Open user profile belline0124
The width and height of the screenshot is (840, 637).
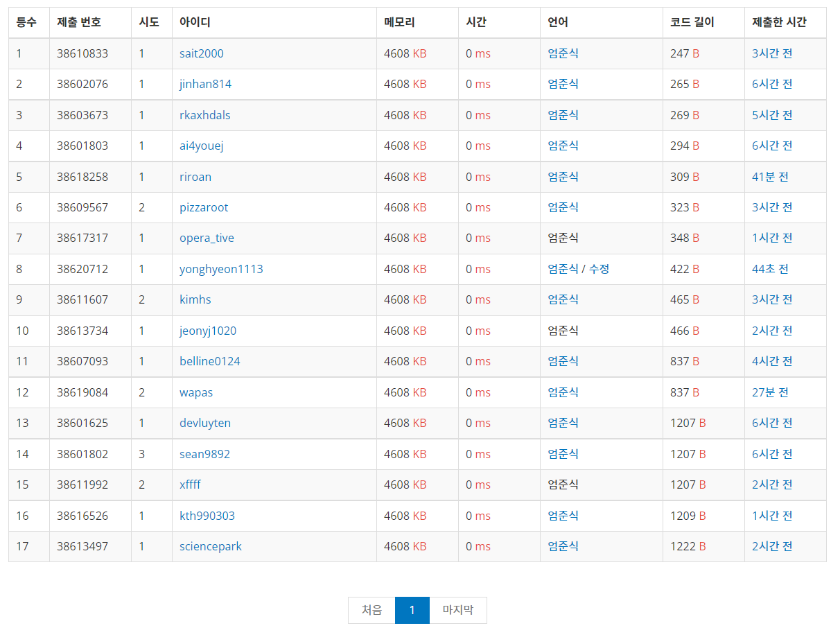[210, 361]
